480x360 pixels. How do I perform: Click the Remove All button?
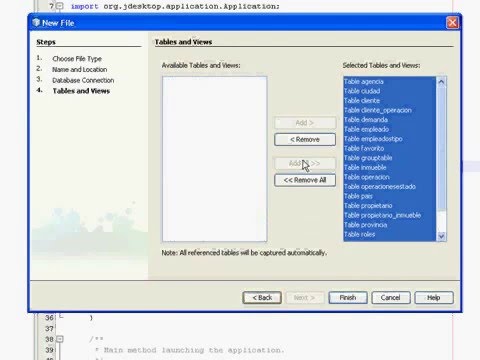(305, 180)
